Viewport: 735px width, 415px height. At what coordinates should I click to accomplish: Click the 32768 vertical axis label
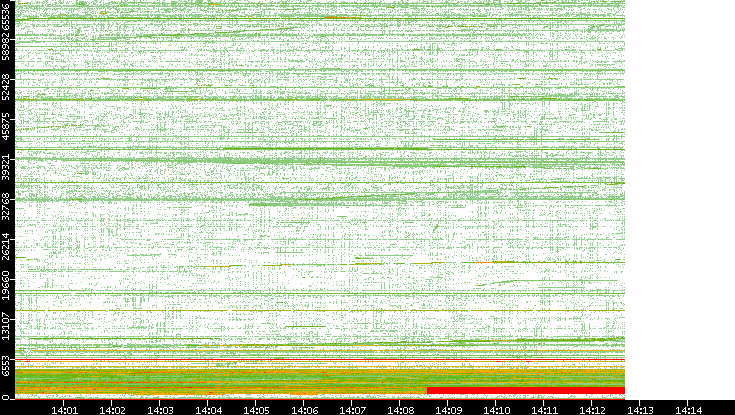(x=6, y=207)
